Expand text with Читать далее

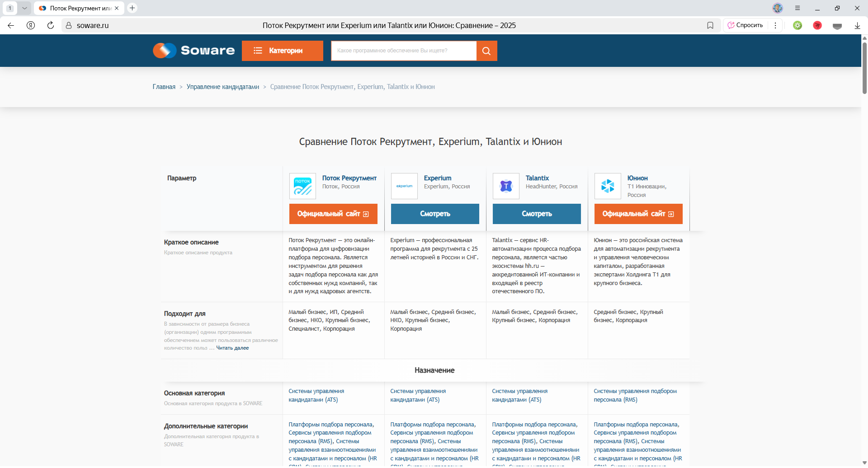(232, 348)
